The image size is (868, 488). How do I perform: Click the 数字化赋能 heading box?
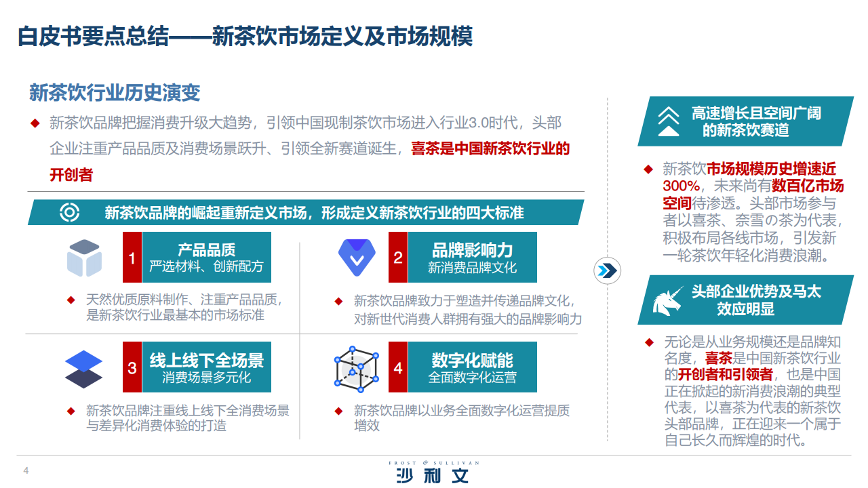[x=472, y=367]
